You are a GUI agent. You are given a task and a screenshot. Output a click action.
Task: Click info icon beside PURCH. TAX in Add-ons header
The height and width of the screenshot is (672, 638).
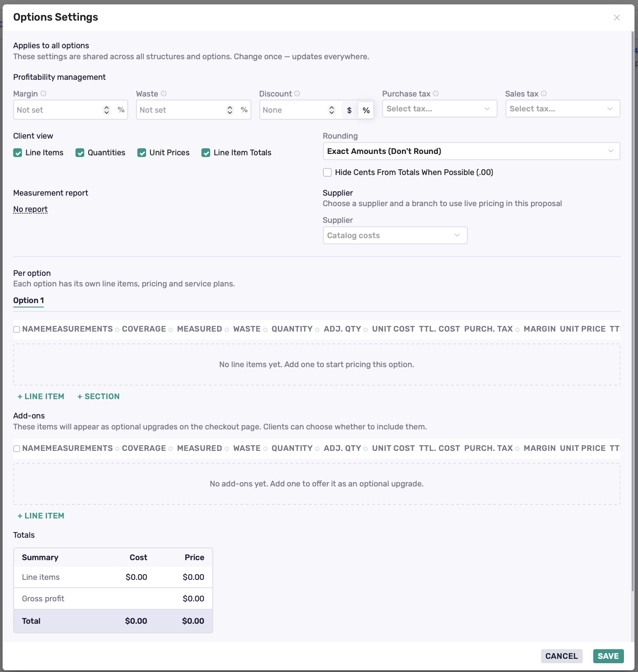point(517,449)
